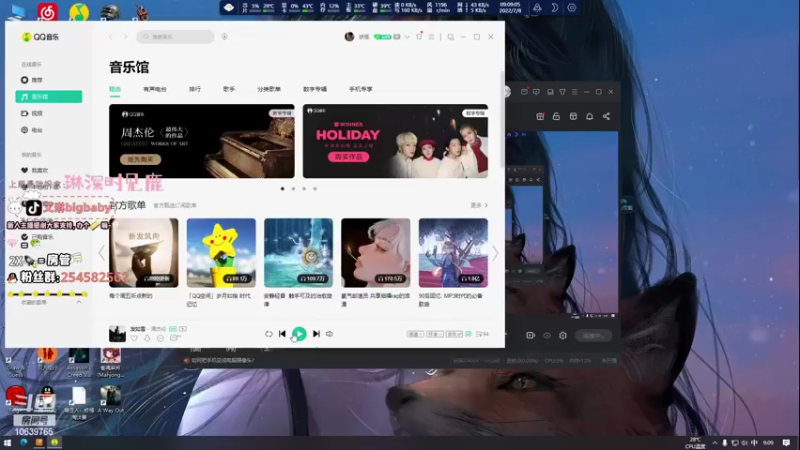The height and width of the screenshot is (450, 800).
Task: Switch to the 歌手 tab
Action: [x=229, y=89]
